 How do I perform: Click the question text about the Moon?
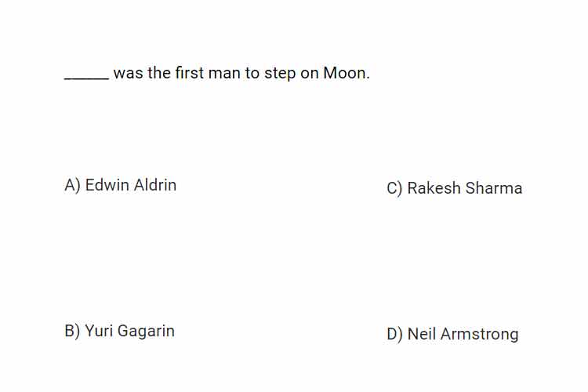[217, 73]
